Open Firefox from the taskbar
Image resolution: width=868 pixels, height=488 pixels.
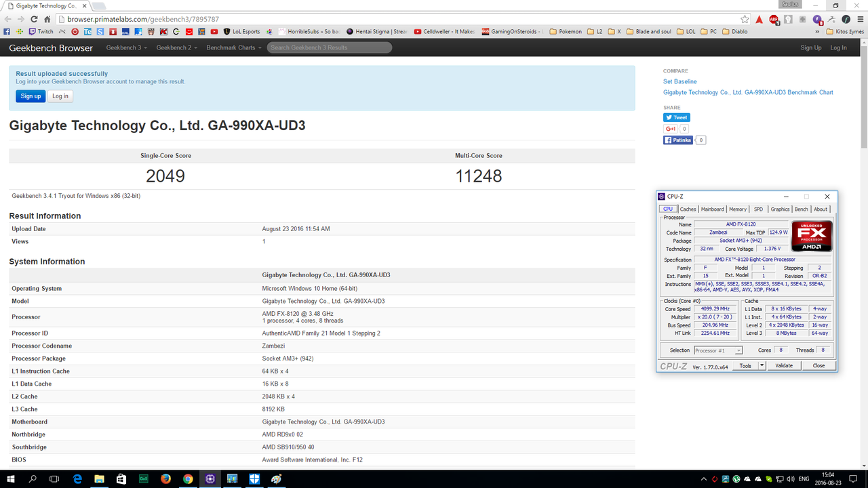pos(165,479)
